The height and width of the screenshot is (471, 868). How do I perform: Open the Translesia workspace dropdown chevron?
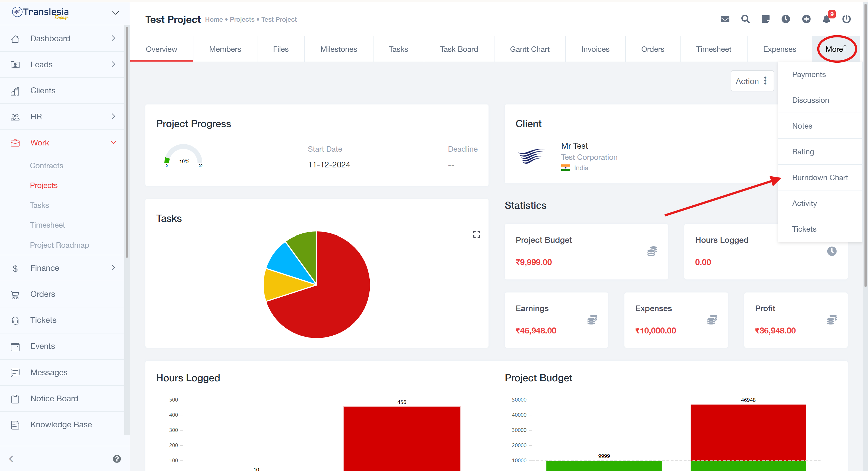click(x=116, y=13)
